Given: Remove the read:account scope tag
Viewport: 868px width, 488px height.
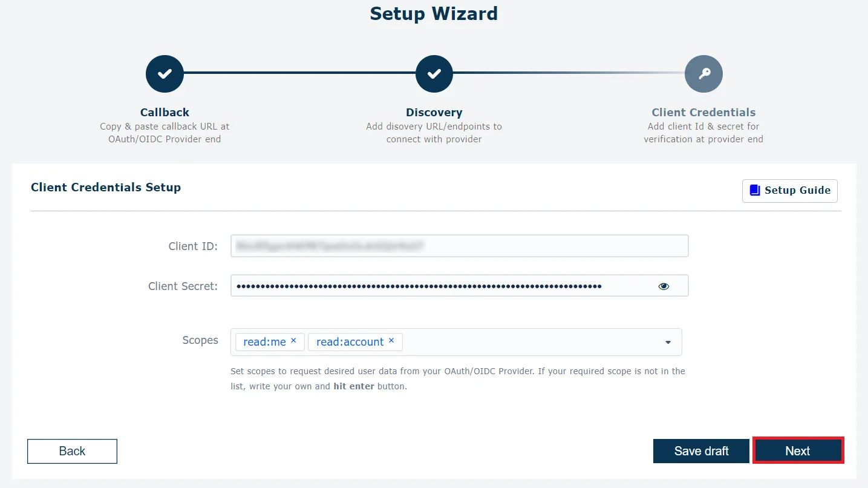Looking at the screenshot, I should pos(391,341).
